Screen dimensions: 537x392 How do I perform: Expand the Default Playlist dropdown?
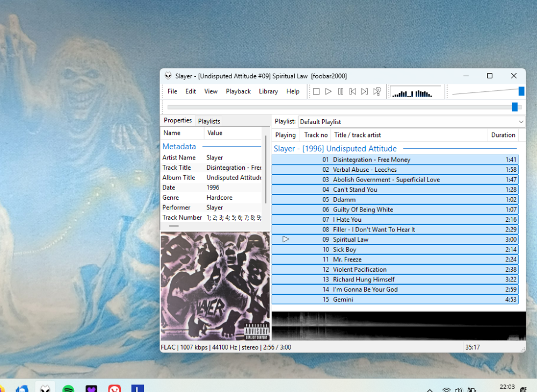(520, 122)
